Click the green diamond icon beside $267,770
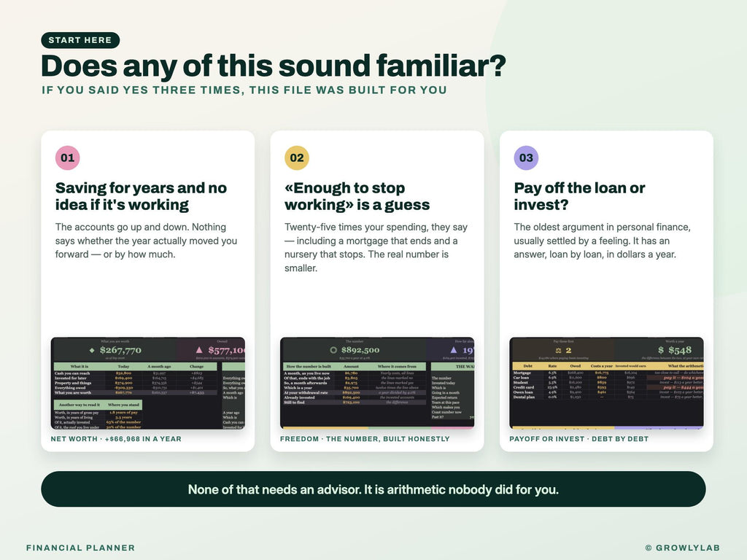This screenshot has height=560, width=747. tap(92, 350)
